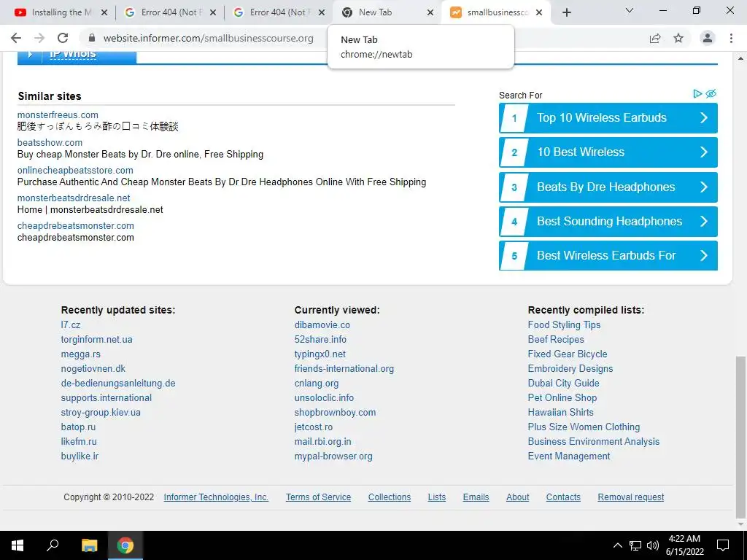Open the Chrome three-dot menu
Viewport: 747px width, 560px height.
[731, 38]
